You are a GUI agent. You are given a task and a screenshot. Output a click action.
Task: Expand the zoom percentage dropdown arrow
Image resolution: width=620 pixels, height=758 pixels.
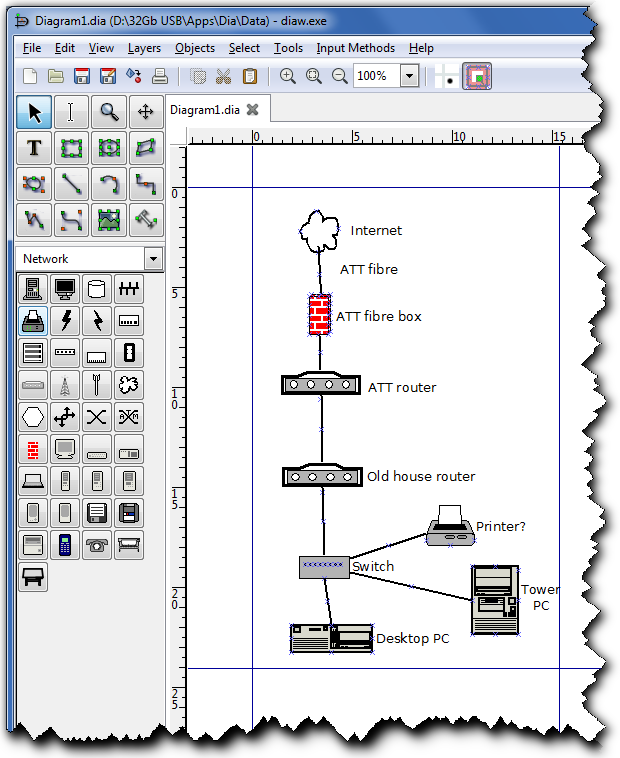coord(409,76)
